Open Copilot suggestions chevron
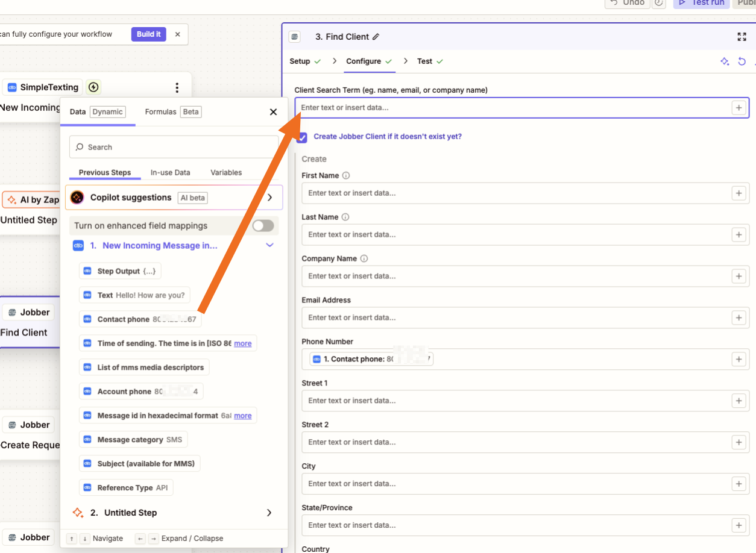 [269, 198]
